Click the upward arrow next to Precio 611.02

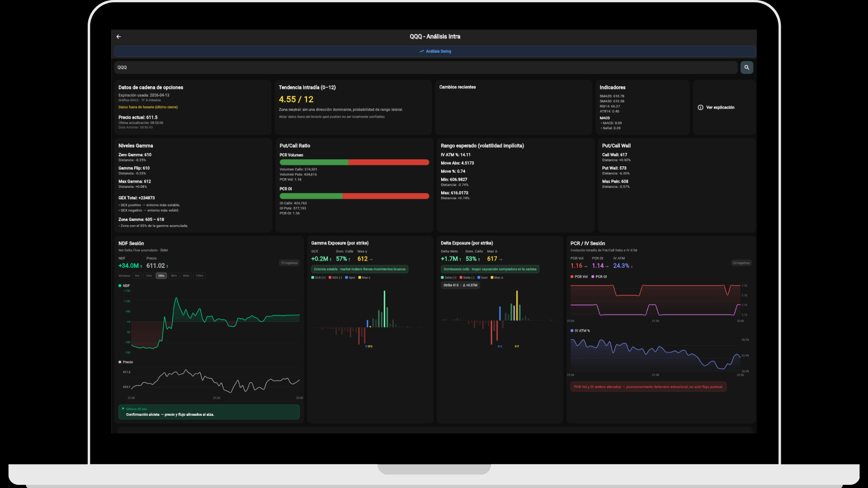coord(168,266)
